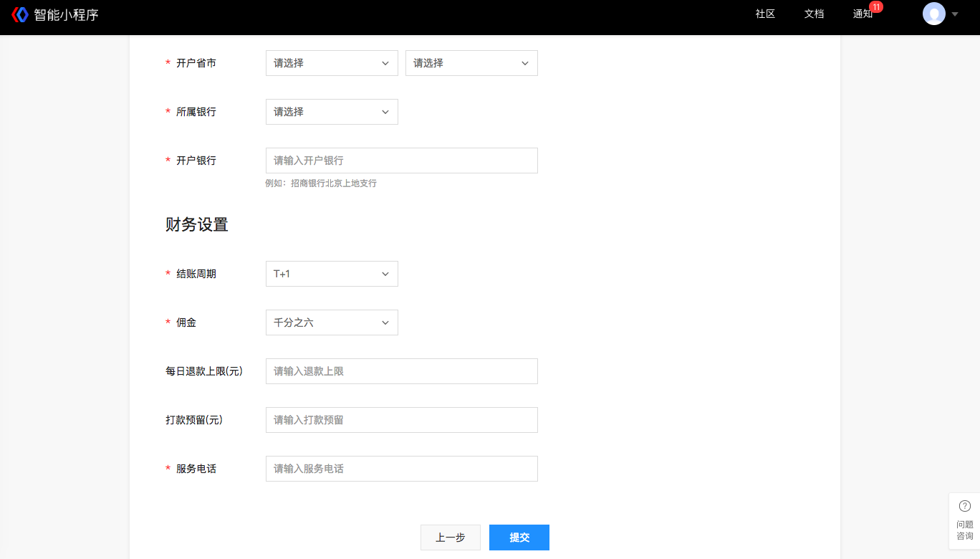Open the 所属银行 bank dropdown
This screenshot has height=559, width=980.
pos(331,112)
